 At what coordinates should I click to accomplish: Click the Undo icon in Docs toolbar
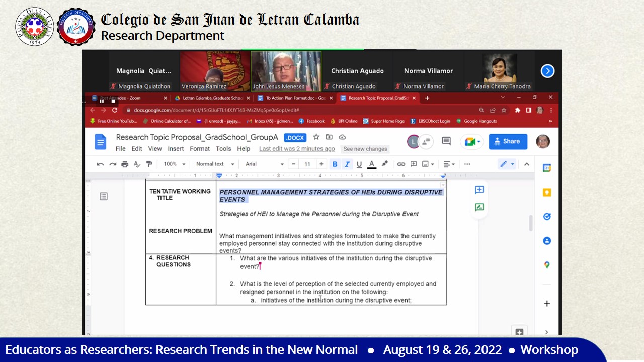tap(100, 164)
